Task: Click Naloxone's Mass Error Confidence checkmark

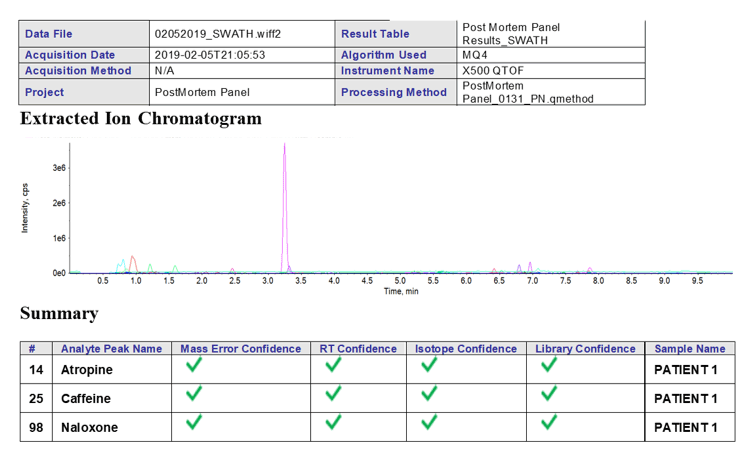Action: [x=194, y=423]
